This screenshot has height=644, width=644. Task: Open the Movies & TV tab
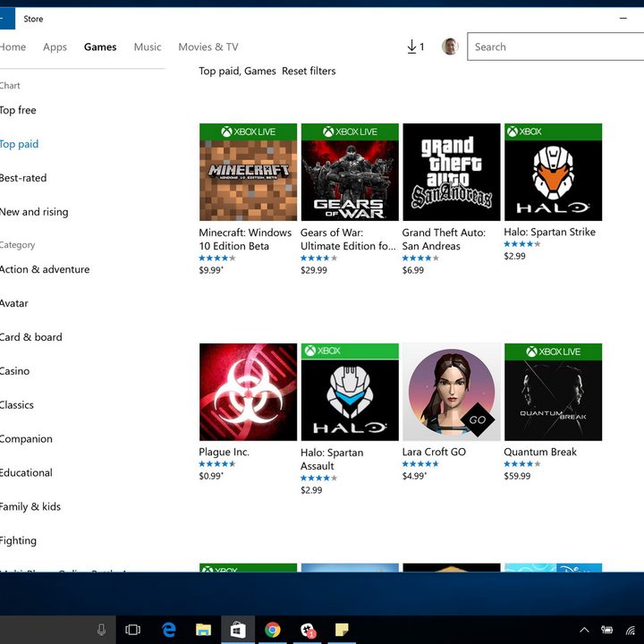(x=208, y=47)
